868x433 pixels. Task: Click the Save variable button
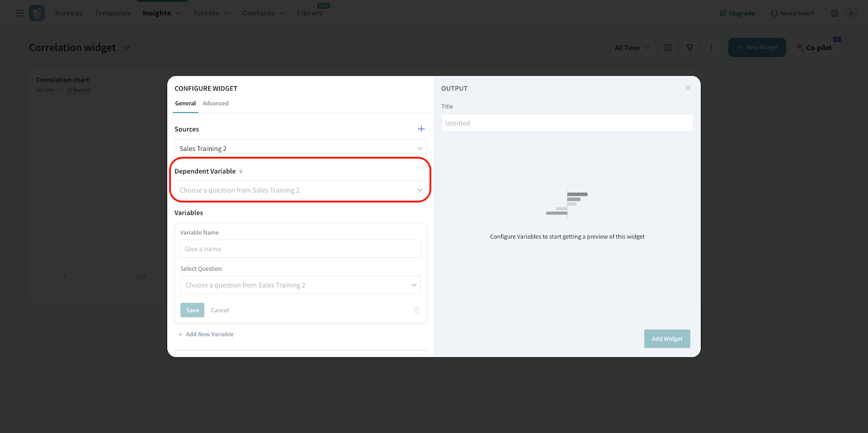[192, 310]
